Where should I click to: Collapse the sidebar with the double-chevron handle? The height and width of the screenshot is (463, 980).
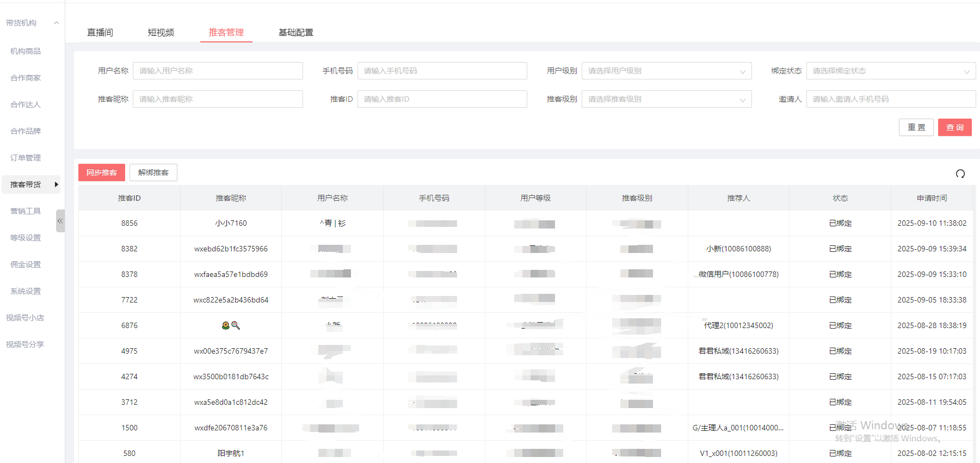click(x=60, y=221)
